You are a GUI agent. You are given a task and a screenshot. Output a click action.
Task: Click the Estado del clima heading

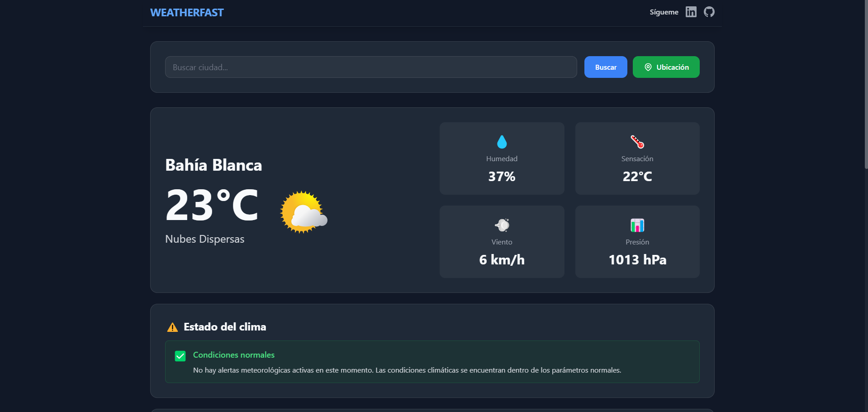click(225, 327)
